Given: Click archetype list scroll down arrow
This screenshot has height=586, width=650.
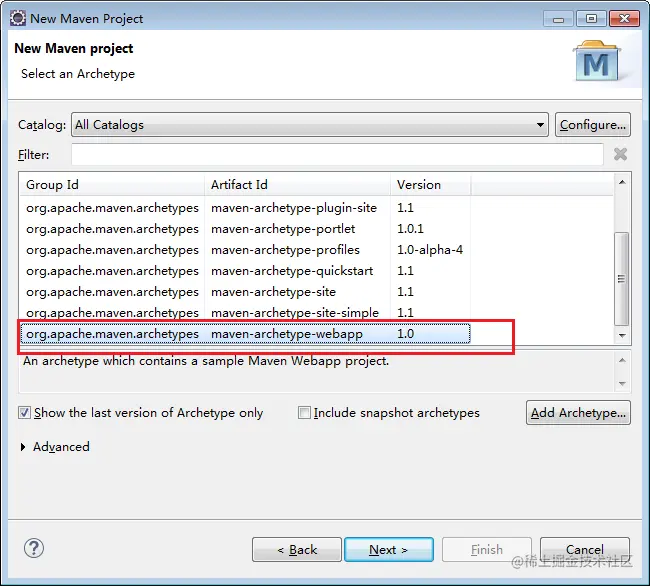Looking at the screenshot, I should click(622, 335).
